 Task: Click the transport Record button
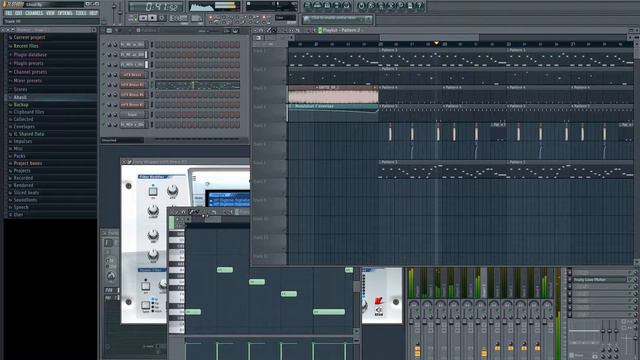click(x=162, y=18)
